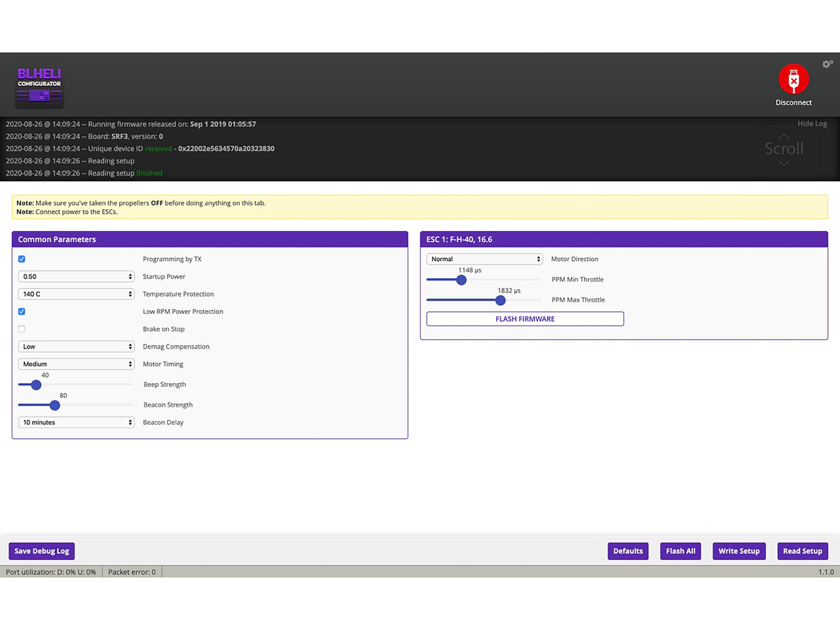Click the PPM Max Throttle slider handle
The height and width of the screenshot is (630, 840).
pyautogui.click(x=501, y=300)
